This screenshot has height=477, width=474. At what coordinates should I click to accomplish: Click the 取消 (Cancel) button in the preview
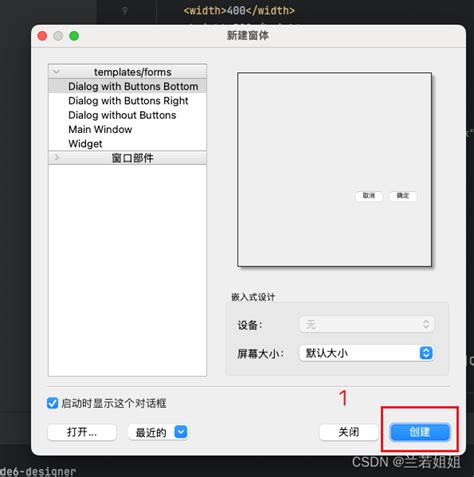tap(369, 196)
